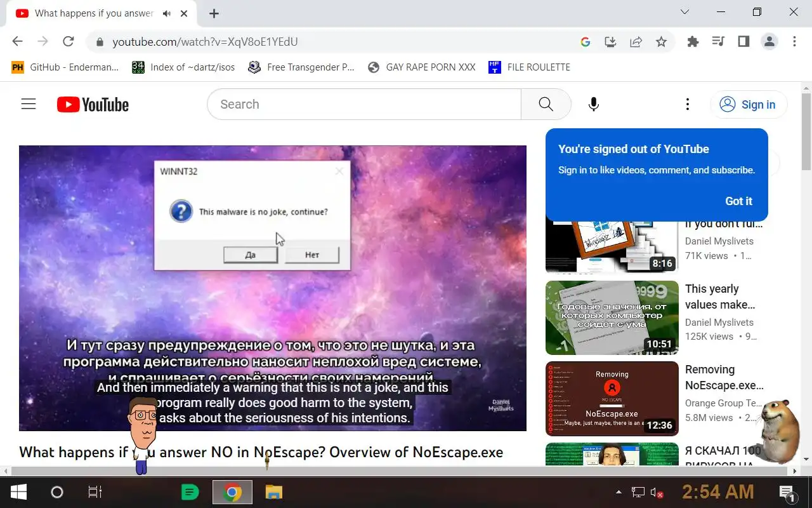Click the YouTube search field
The width and height of the screenshot is (812, 508).
[364, 104]
